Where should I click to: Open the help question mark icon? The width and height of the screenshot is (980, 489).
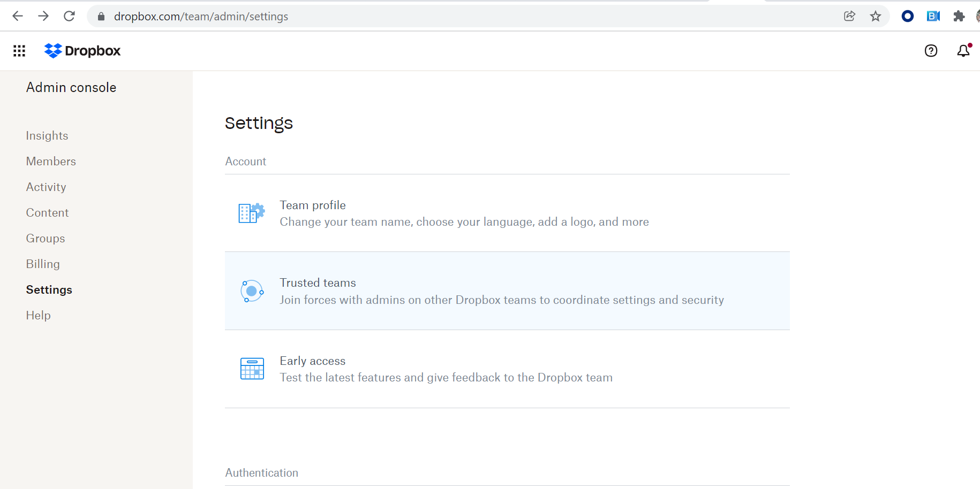[x=931, y=51]
